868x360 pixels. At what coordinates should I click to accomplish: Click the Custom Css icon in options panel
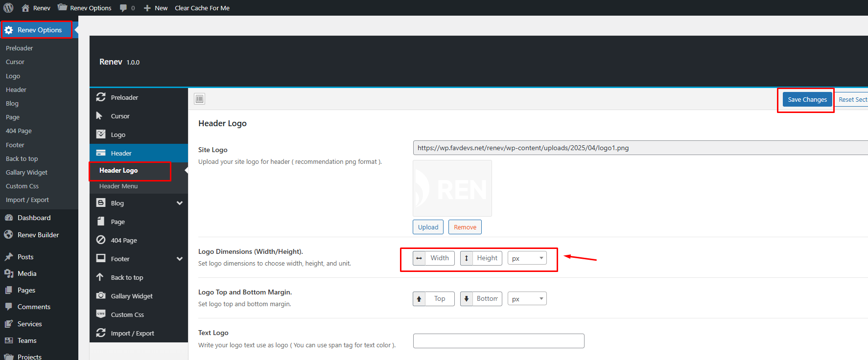point(101,314)
